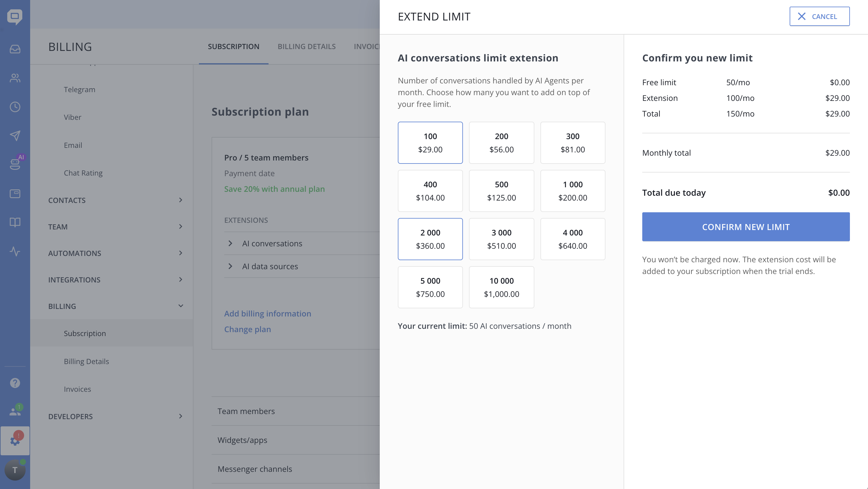Click the Messenger channels row
868x489 pixels.
(295, 469)
